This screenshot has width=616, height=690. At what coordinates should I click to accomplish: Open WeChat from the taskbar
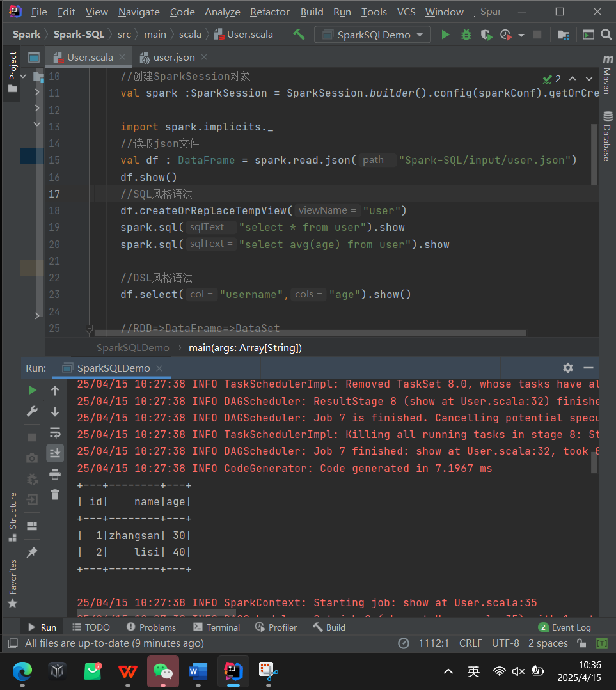(163, 671)
